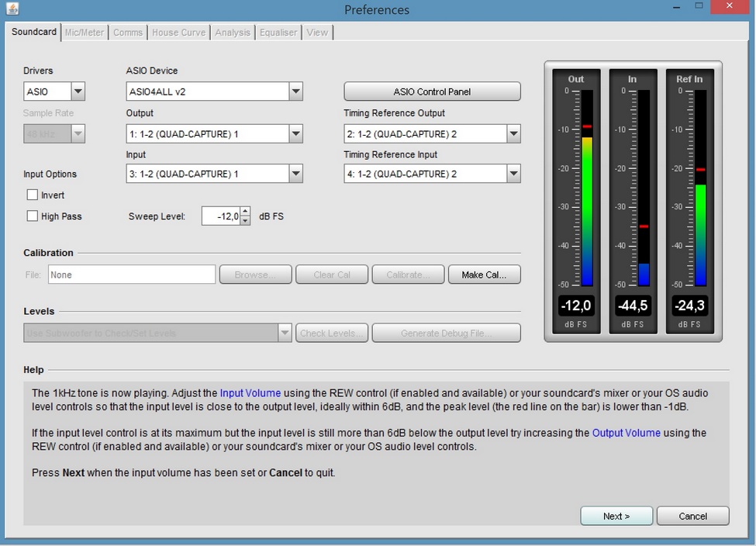This screenshot has width=756, height=546.
Task: Click Generate Debug File... button
Action: pos(447,333)
